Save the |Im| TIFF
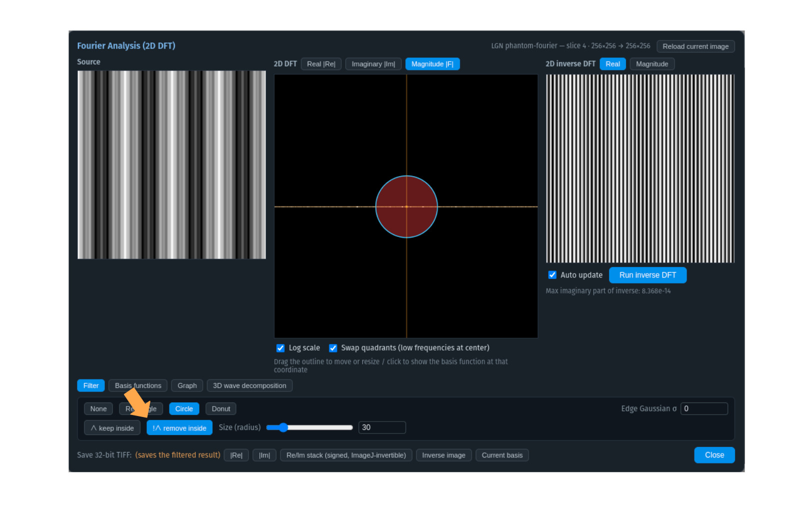Viewport: 812px width, 506px height. click(x=264, y=455)
